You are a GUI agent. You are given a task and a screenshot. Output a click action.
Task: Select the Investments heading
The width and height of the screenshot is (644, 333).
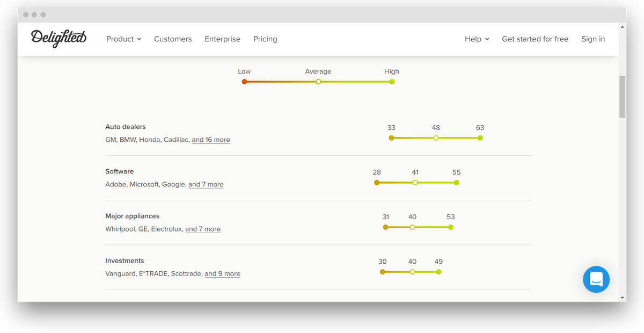(125, 260)
